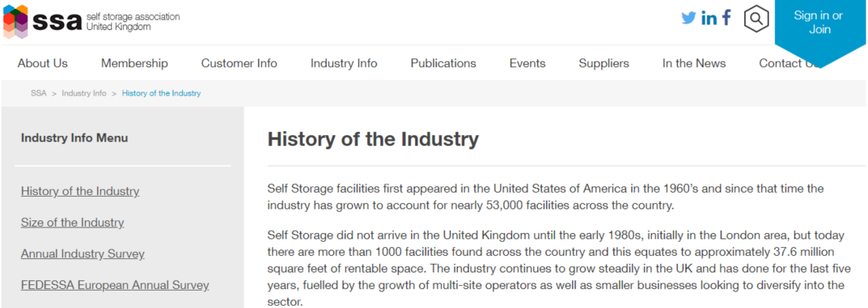Open the LinkedIn icon in the header
Image resolution: width=868 pixels, height=308 pixels.
(709, 17)
